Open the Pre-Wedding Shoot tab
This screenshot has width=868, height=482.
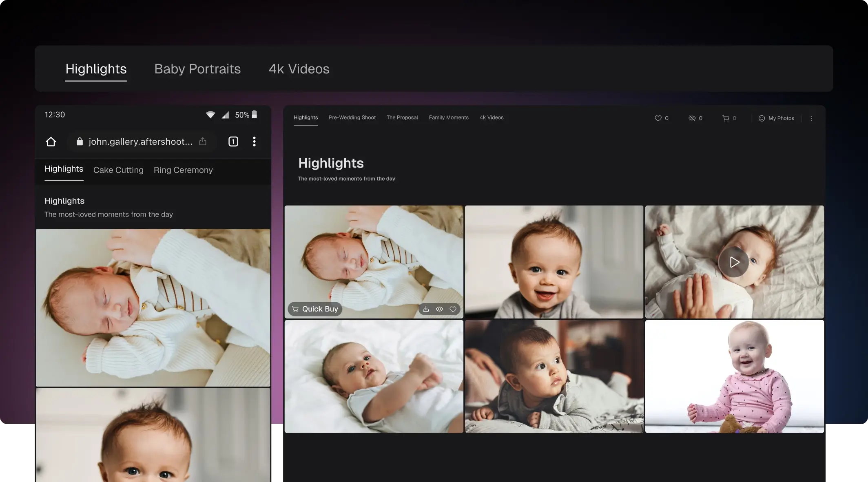352,117
